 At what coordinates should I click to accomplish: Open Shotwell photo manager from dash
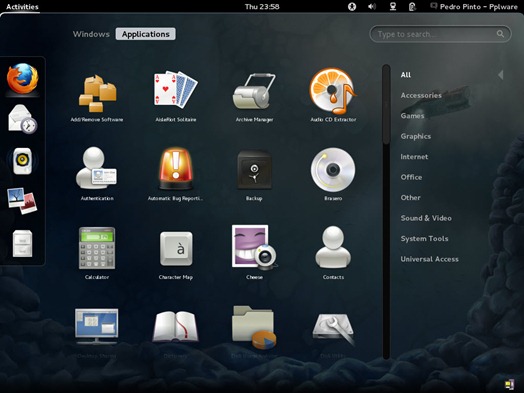click(x=22, y=201)
